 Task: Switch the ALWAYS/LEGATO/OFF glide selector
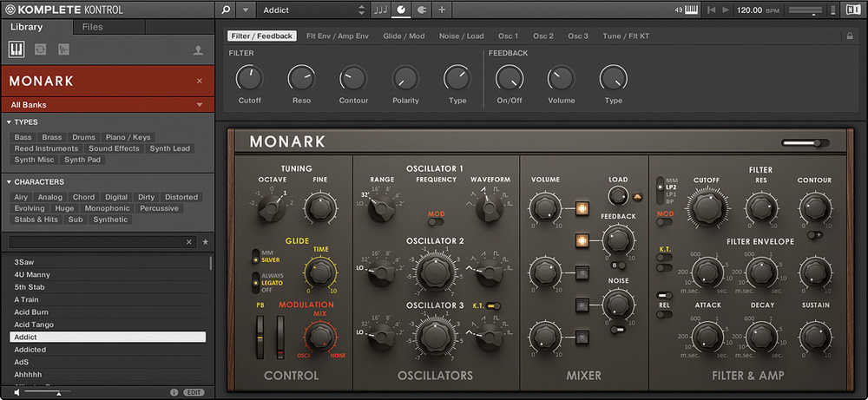(255, 283)
